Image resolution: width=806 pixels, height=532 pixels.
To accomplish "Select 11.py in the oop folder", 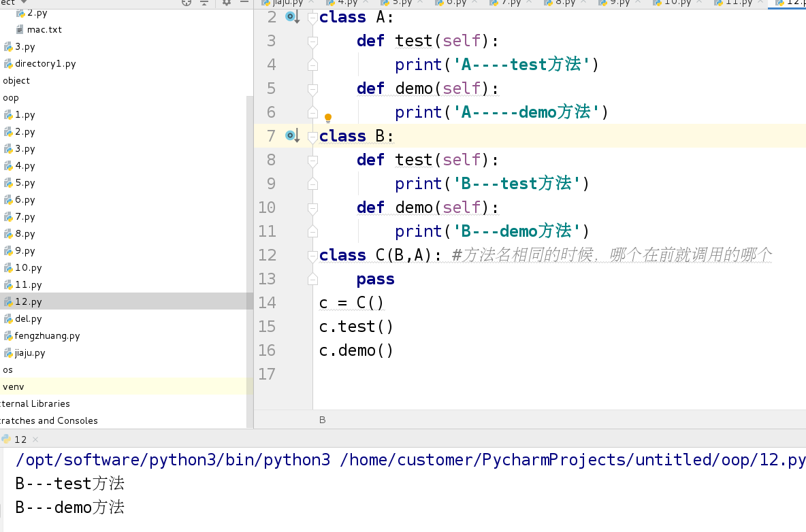I will click(29, 285).
